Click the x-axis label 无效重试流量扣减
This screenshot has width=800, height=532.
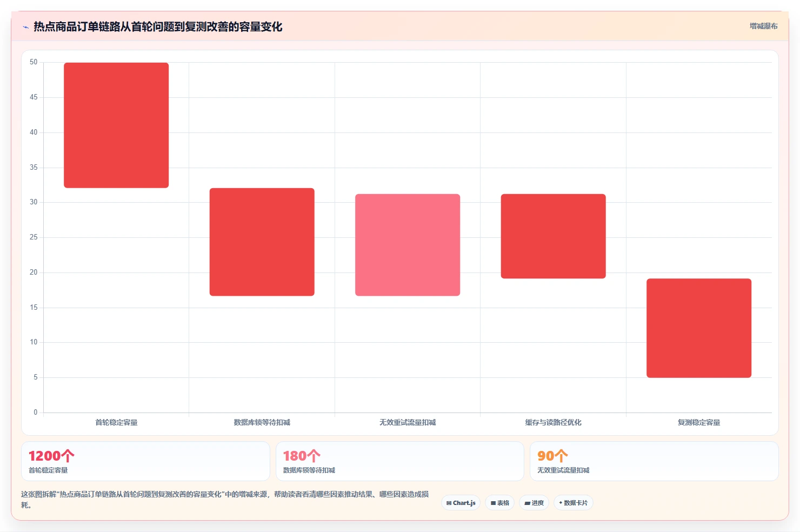pos(408,422)
